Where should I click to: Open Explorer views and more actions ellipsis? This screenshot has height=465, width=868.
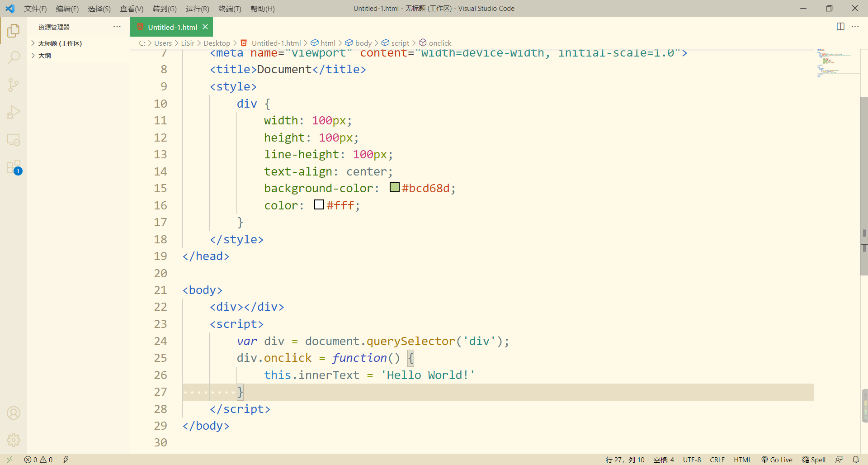[x=117, y=27]
